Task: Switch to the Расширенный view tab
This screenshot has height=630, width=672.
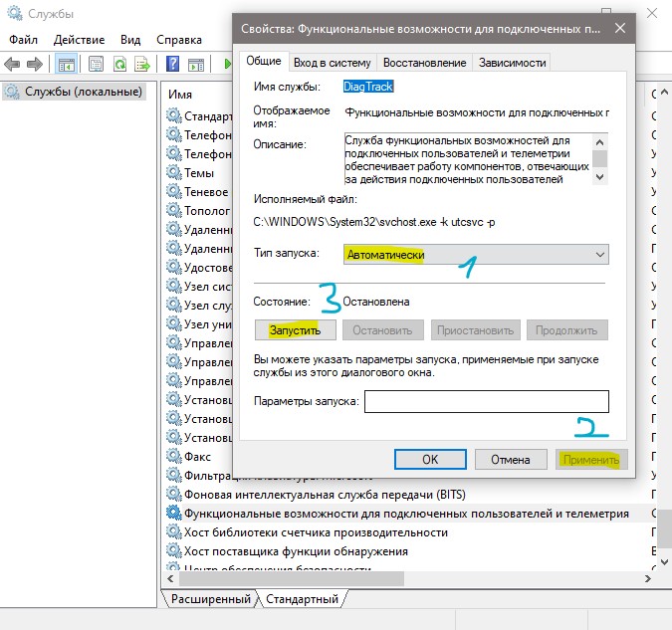Action: click(x=210, y=599)
